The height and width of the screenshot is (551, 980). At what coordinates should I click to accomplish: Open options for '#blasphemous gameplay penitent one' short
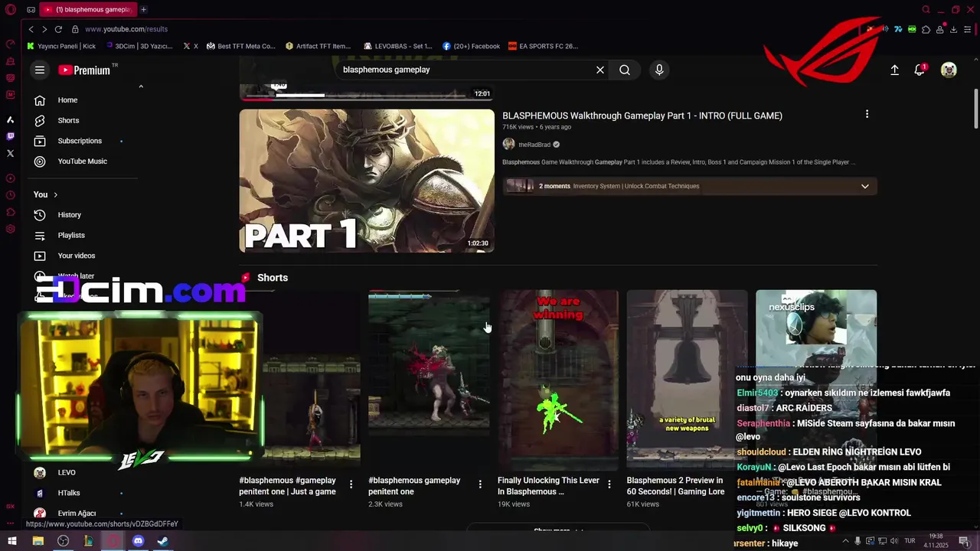click(480, 484)
